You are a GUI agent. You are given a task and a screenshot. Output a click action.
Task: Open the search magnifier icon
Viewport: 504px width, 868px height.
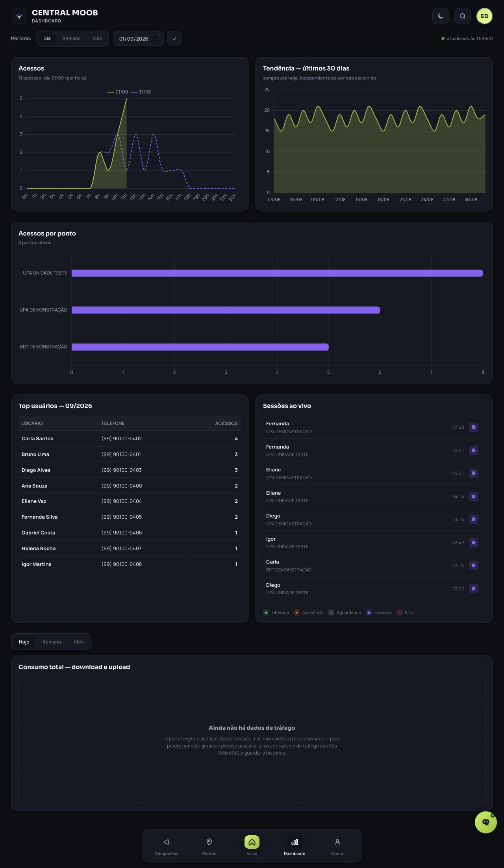pyautogui.click(x=463, y=16)
